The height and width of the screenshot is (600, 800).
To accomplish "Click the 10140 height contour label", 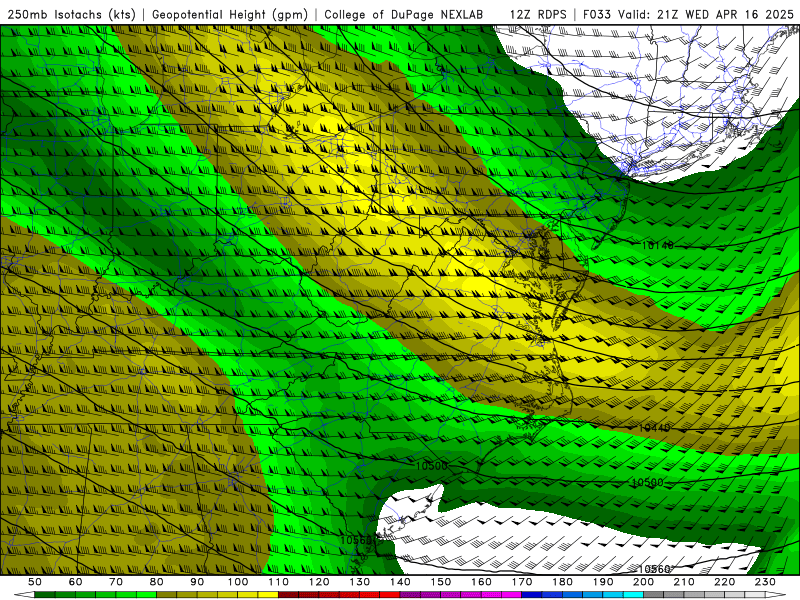I will [658, 246].
